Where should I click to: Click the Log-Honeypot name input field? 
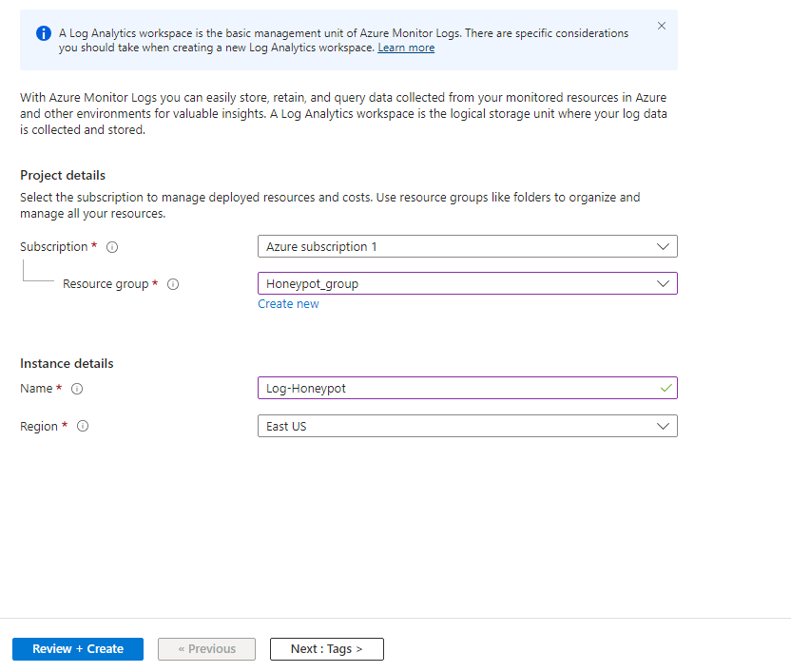[x=467, y=389]
